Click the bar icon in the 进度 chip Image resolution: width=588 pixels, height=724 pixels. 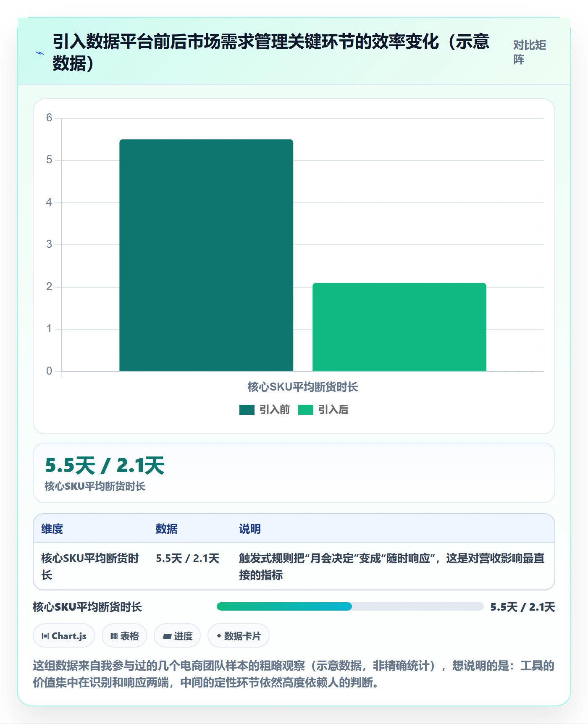coord(167,636)
